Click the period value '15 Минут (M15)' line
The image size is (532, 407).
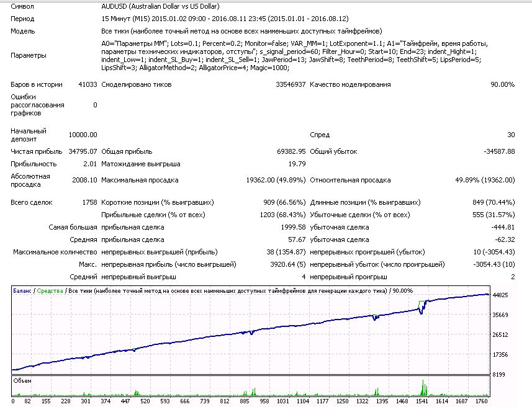pos(225,19)
